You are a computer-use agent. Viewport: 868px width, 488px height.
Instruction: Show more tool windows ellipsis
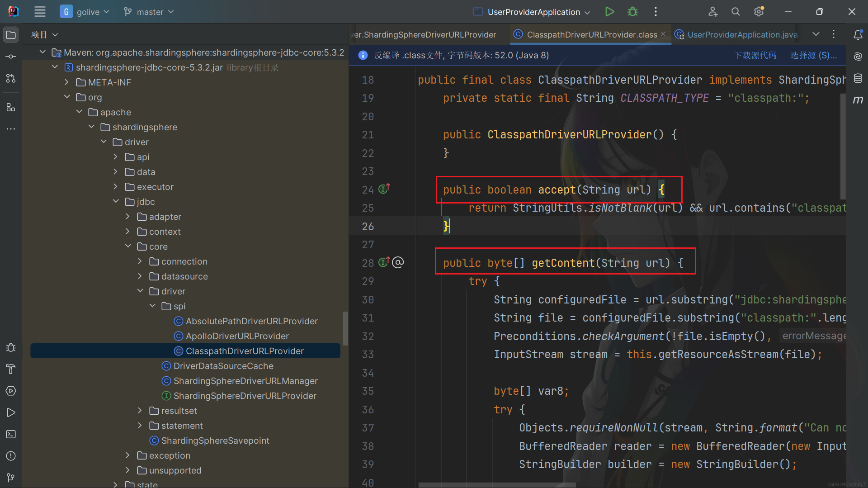point(11,129)
